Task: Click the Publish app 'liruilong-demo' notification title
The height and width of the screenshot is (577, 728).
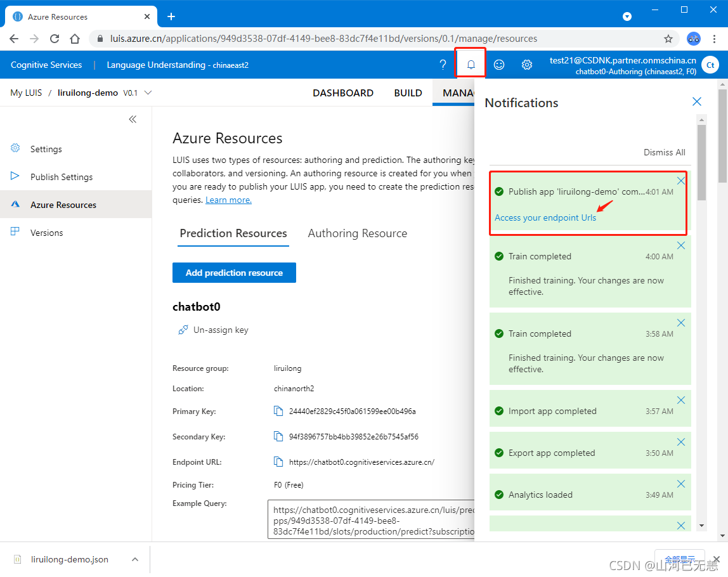Action: pos(576,191)
